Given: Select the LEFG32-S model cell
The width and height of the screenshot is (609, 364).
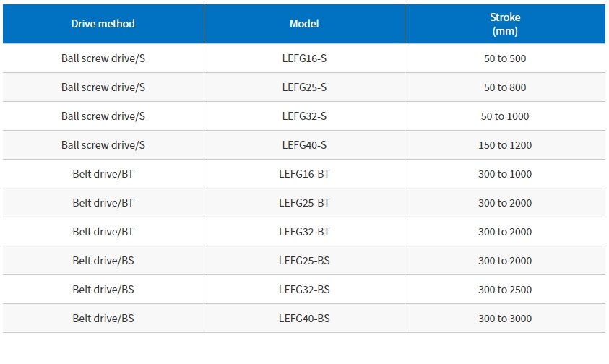Looking at the screenshot, I should (x=305, y=116).
